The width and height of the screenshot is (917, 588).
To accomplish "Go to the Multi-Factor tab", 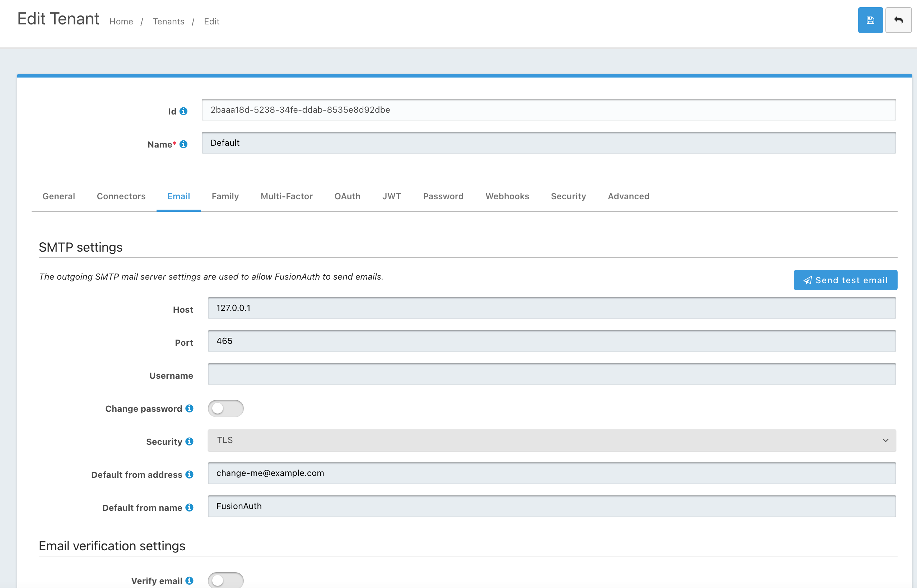I will tap(287, 196).
